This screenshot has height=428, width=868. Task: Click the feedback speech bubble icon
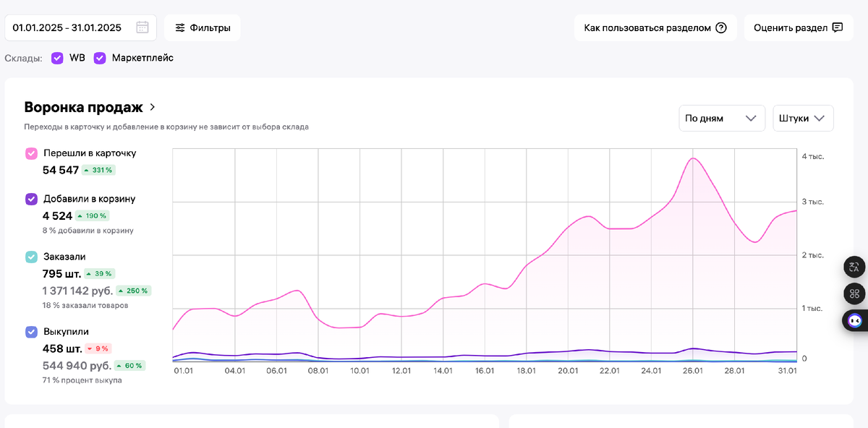[x=838, y=28]
